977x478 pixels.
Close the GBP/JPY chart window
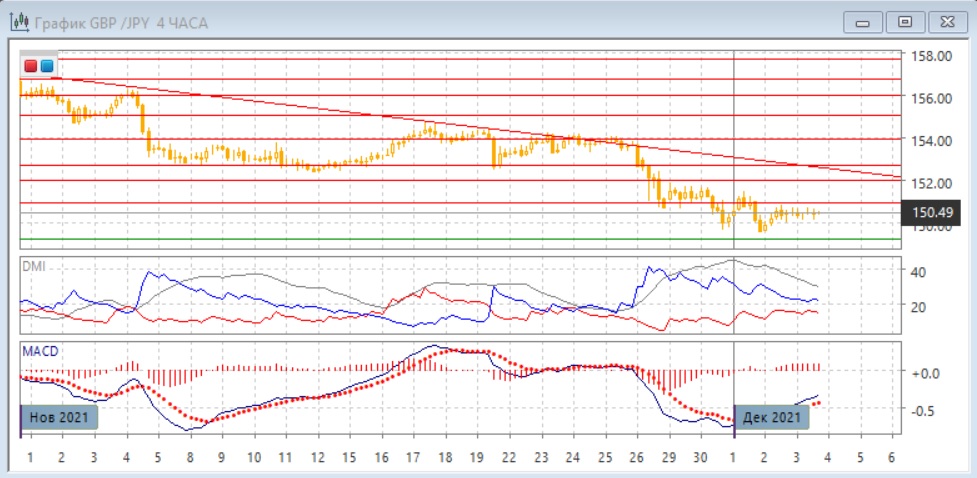click(946, 21)
